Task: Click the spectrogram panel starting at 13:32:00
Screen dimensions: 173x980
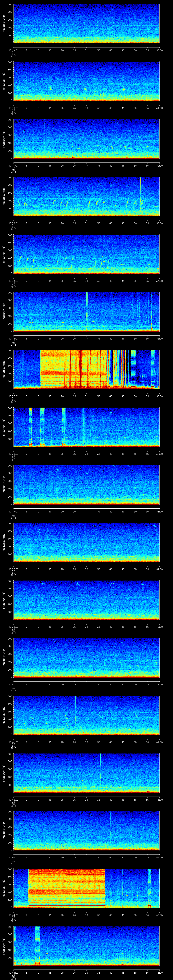Action: point(86,197)
